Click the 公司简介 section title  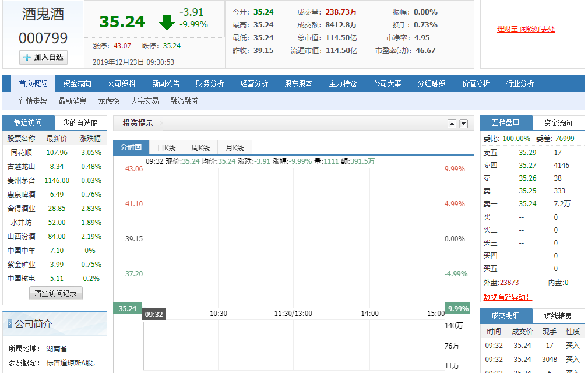pyautogui.click(x=33, y=324)
